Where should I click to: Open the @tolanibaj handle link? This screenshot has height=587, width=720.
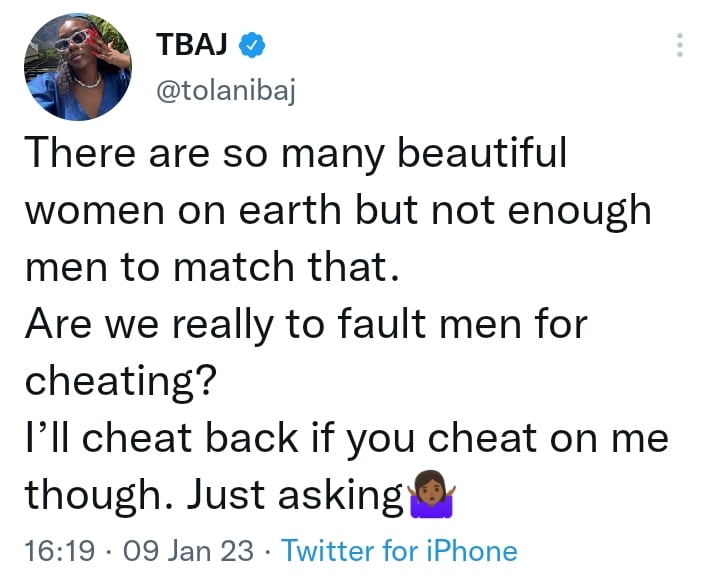[x=225, y=93]
